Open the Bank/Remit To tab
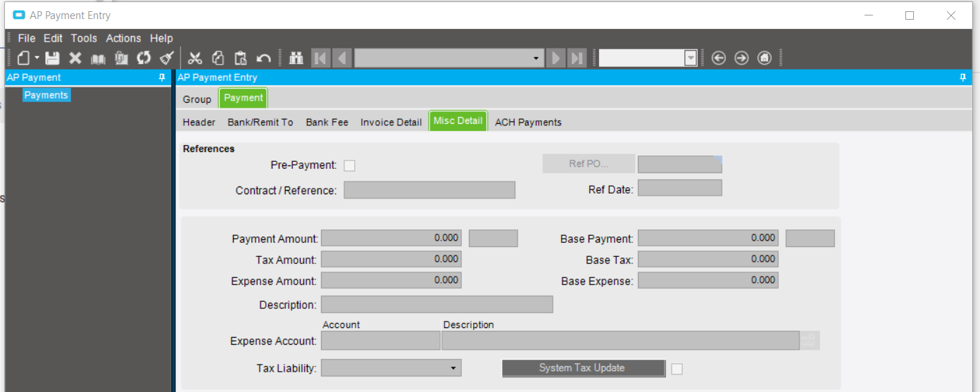 (x=260, y=122)
